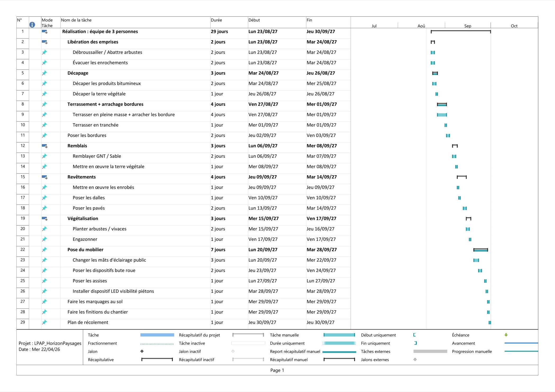Click the green Échéance arrow in legend
Screen dimensions: 555x392
click(506, 335)
